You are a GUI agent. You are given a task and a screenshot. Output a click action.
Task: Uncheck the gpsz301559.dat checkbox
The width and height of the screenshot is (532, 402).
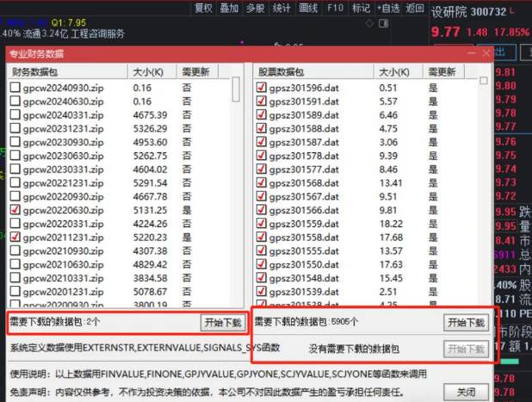pos(261,223)
